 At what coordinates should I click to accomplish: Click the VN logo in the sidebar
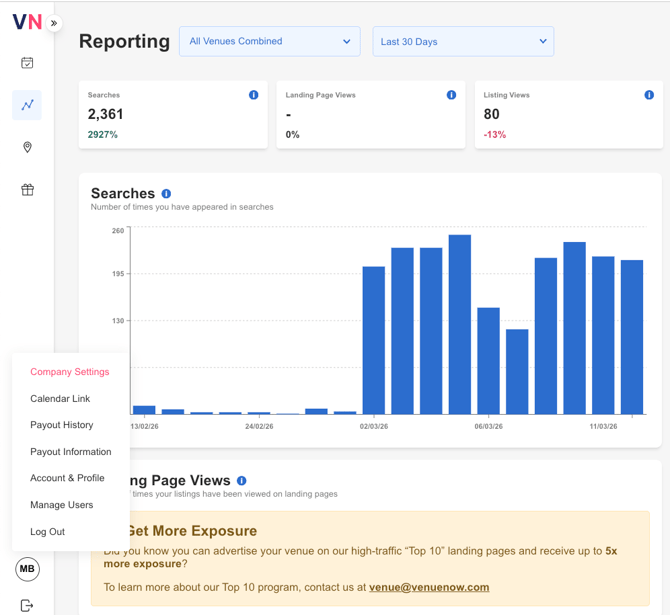tap(27, 22)
